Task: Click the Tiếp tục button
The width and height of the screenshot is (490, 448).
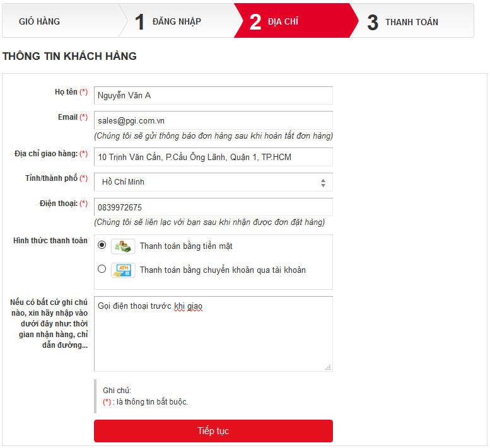Action: (x=213, y=431)
